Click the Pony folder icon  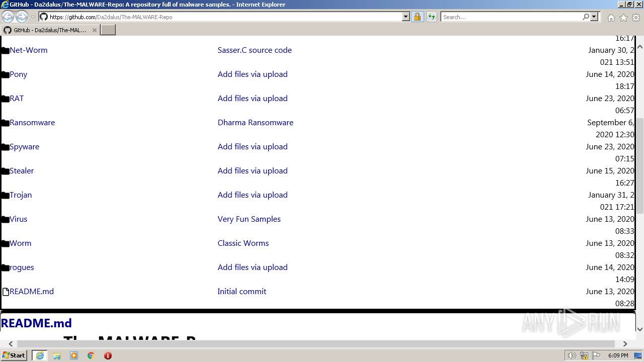click(6, 74)
